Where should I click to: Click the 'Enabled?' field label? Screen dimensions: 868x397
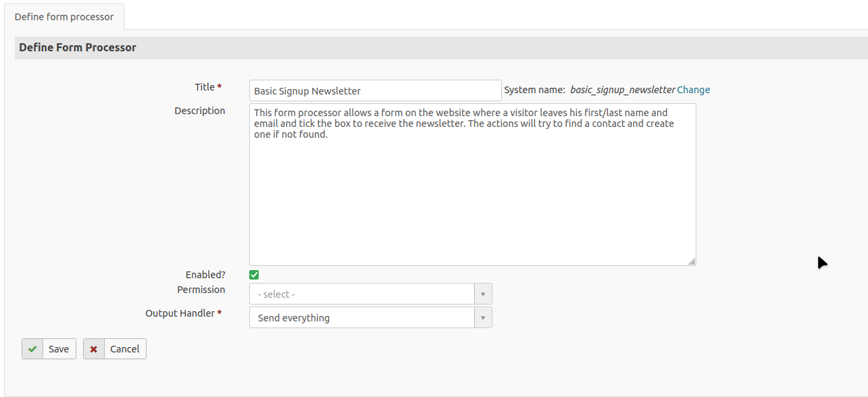click(205, 275)
